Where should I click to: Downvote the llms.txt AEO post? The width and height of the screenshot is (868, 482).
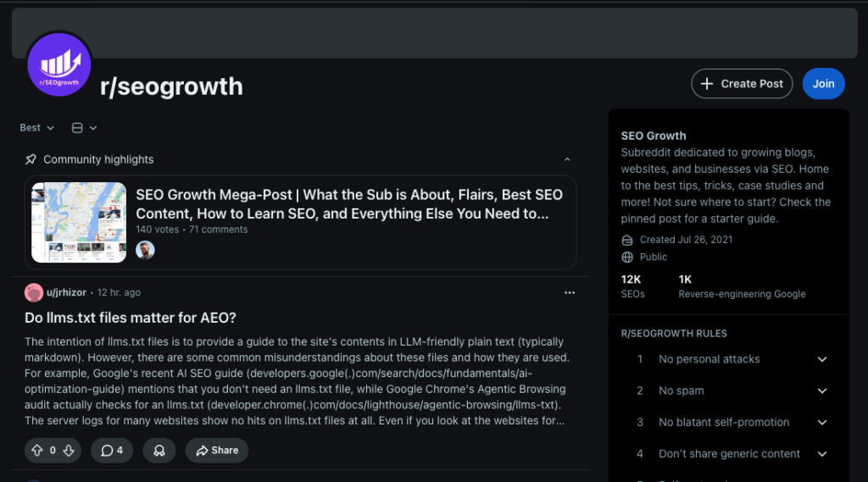[x=69, y=451]
